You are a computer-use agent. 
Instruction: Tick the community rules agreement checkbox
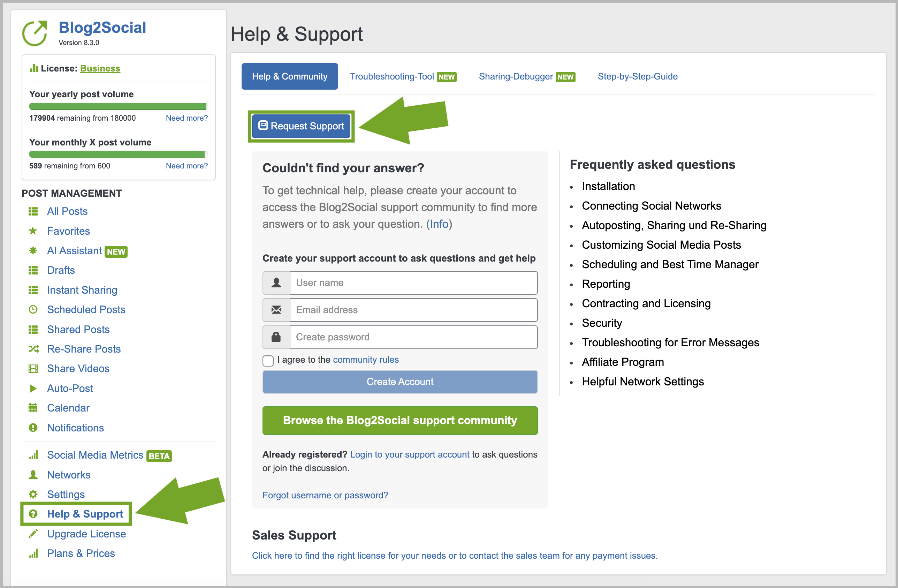[x=268, y=360]
